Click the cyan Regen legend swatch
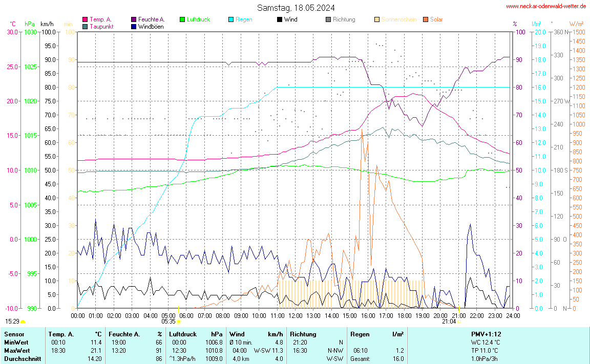Viewport: 590px width, 364px height. click(x=231, y=19)
